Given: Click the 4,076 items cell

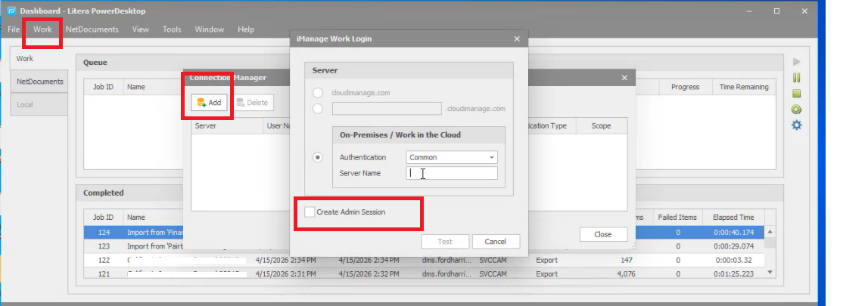Looking at the screenshot, I should click(626, 274).
